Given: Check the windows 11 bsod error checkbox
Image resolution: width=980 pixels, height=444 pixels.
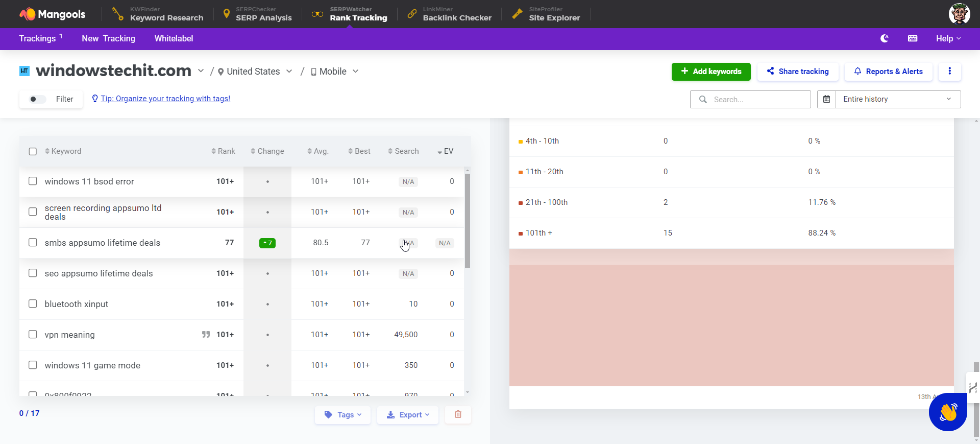Looking at the screenshot, I should coord(33,181).
